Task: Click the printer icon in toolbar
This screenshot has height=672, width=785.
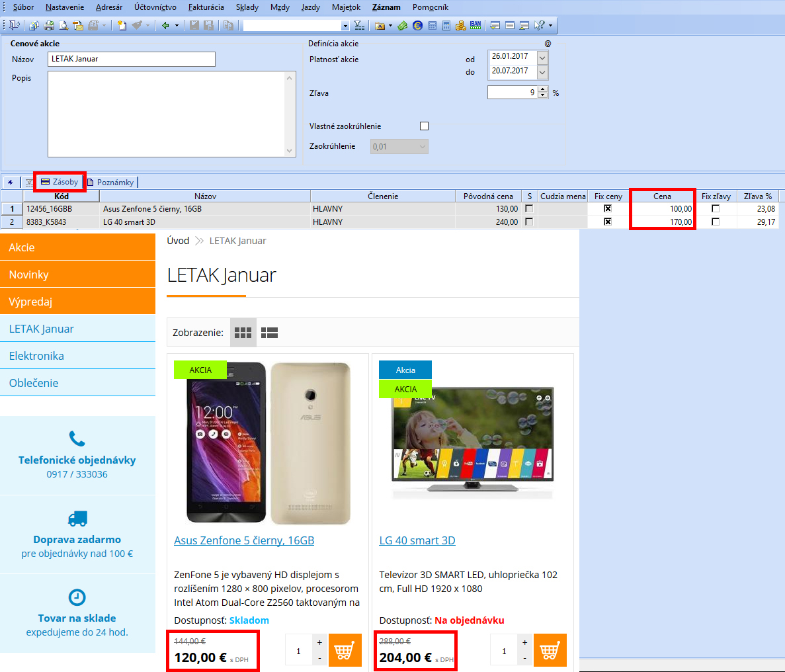Action: [49, 26]
